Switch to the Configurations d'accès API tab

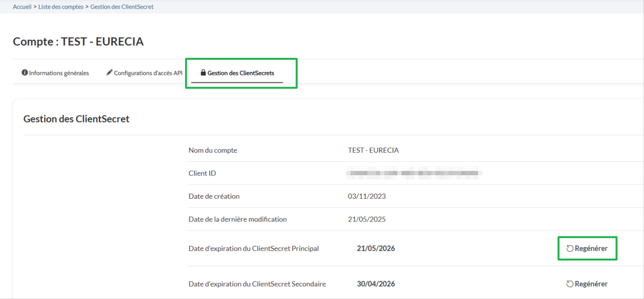click(x=148, y=73)
